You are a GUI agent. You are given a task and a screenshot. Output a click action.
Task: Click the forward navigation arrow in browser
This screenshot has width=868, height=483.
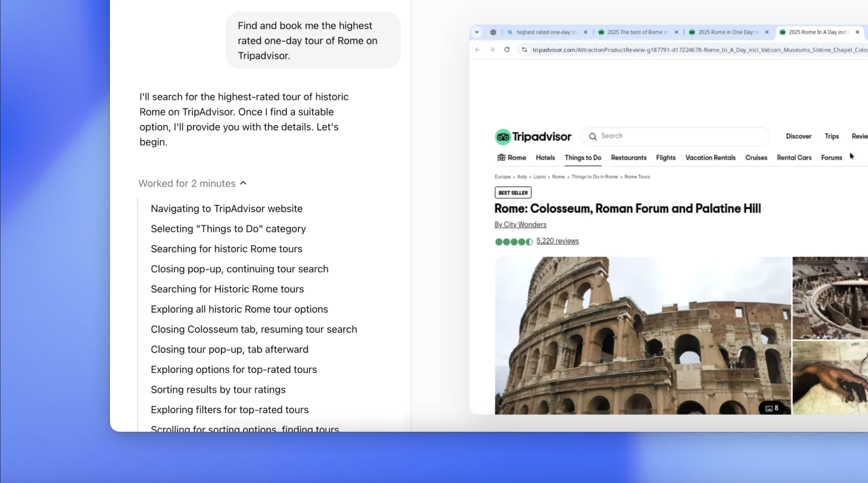point(491,49)
